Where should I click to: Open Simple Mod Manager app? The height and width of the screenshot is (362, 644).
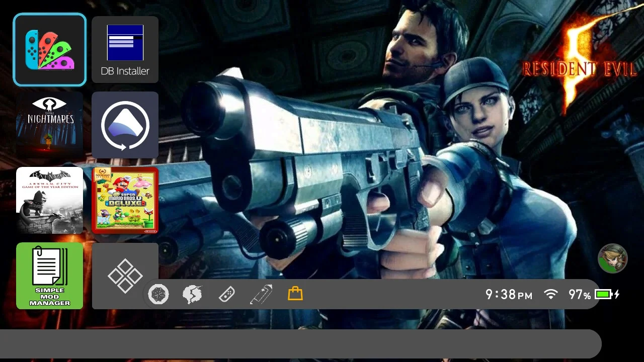coord(50,276)
